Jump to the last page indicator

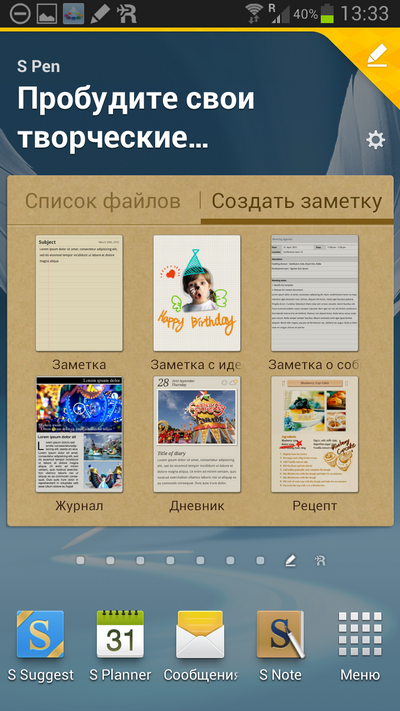(320, 561)
